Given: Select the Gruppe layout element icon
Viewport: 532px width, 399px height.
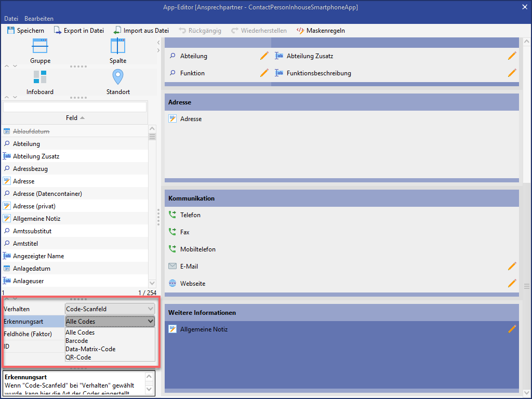Looking at the screenshot, I should click(x=40, y=47).
